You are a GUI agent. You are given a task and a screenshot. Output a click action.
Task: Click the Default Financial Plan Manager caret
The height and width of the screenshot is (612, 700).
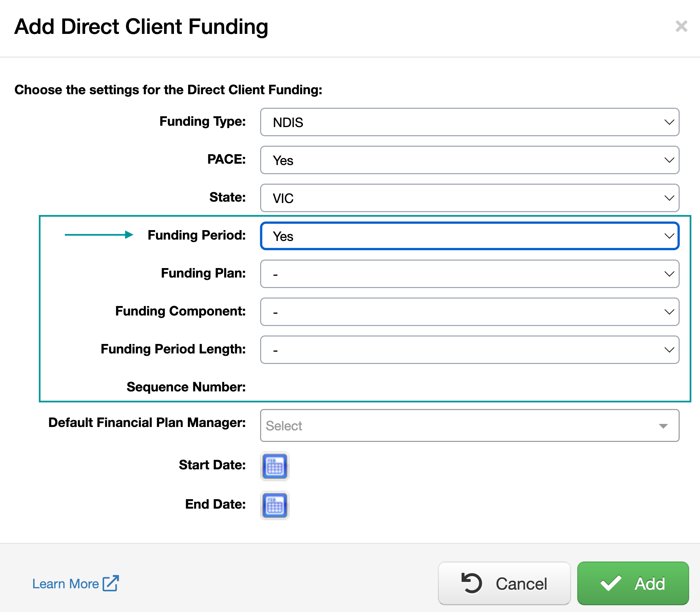pos(663,426)
